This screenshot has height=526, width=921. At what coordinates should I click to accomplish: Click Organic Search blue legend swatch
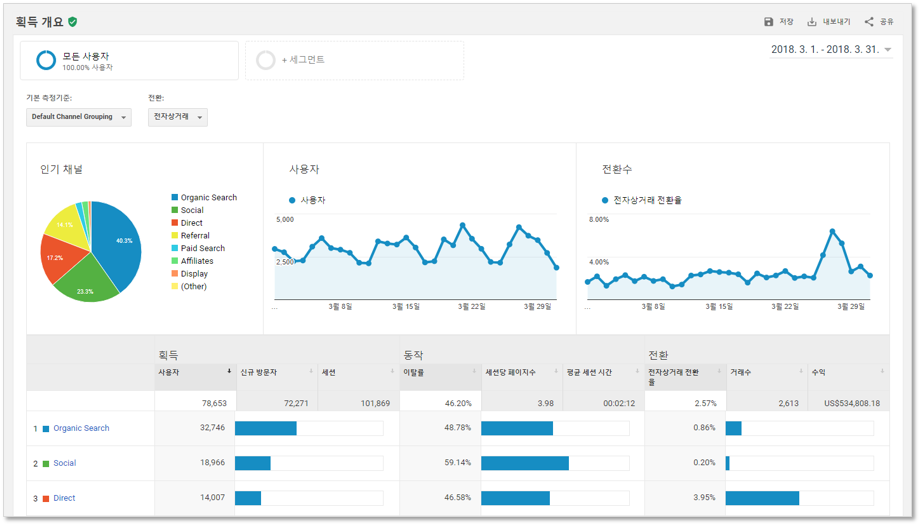pyautogui.click(x=174, y=197)
